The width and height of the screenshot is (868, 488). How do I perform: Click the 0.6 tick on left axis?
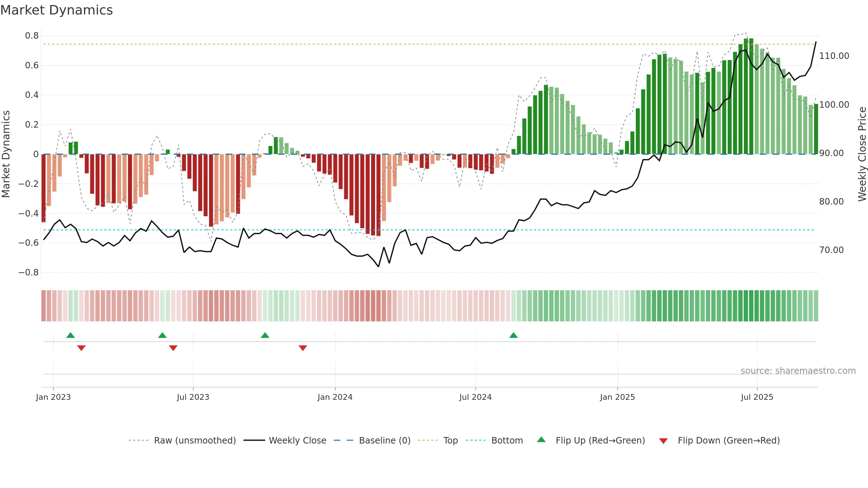32,65
